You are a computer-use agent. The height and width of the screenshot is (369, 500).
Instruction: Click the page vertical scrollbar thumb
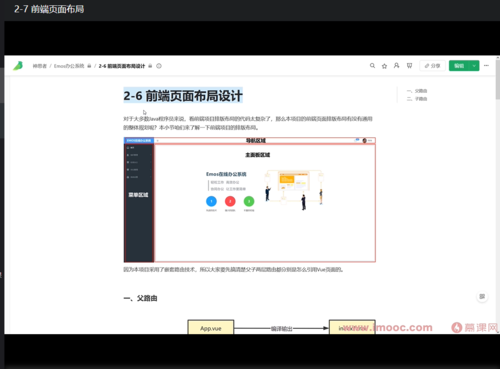point(497,79)
